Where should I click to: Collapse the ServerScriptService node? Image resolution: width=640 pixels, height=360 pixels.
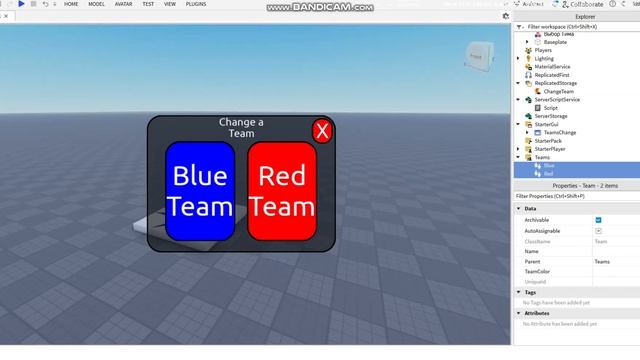(518, 100)
